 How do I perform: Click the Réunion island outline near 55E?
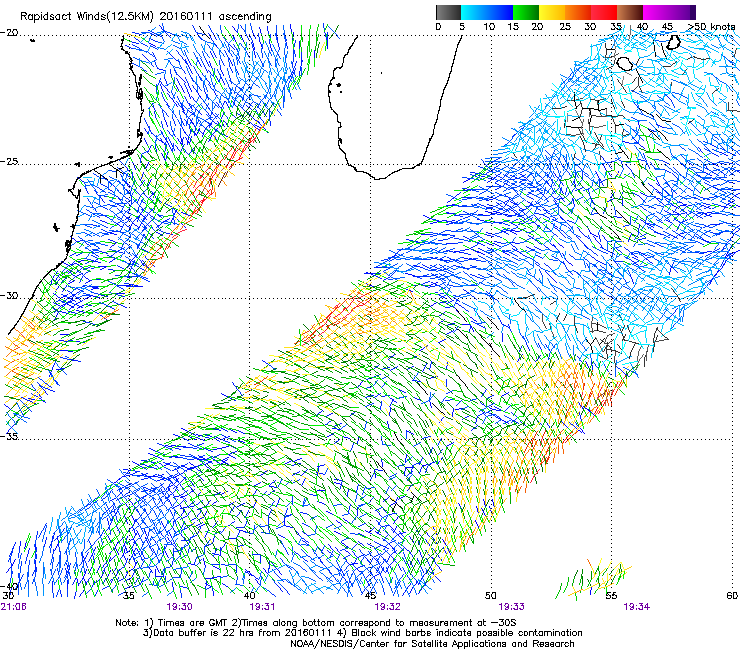coord(625,64)
